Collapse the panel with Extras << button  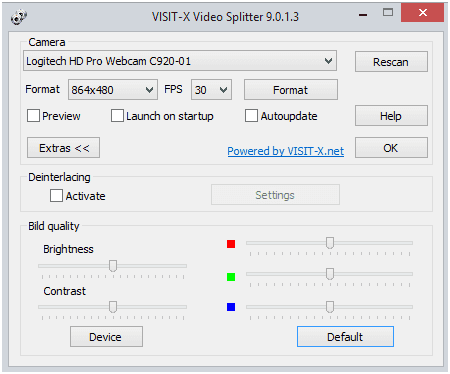[63, 148]
